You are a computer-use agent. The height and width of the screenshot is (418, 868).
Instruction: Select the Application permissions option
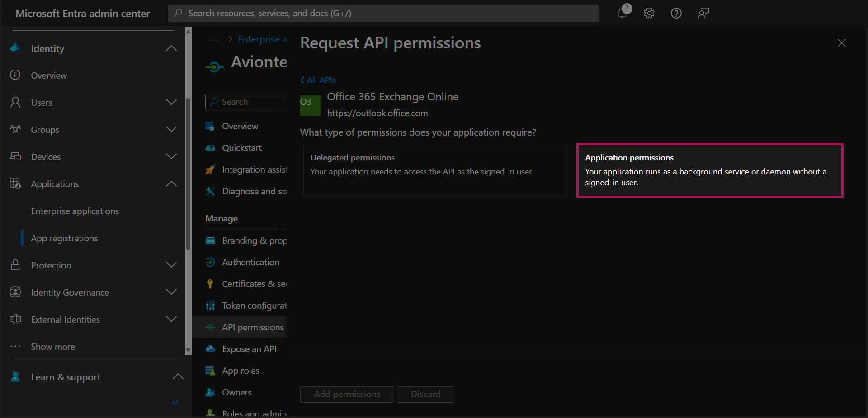[709, 170]
